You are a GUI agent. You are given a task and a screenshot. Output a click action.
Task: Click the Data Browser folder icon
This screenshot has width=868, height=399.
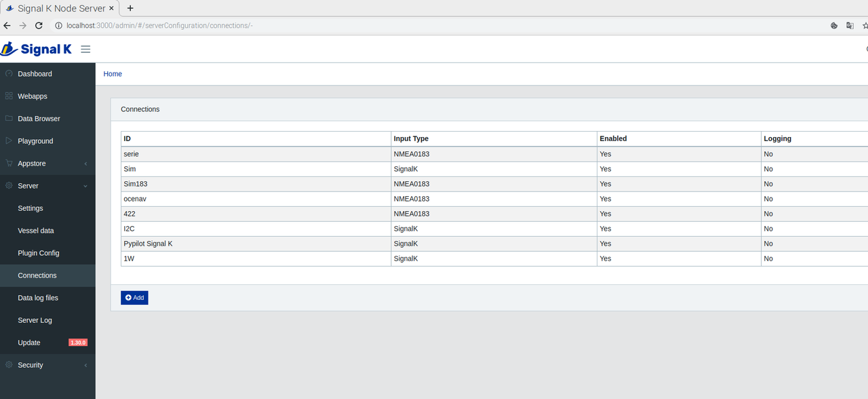click(x=9, y=118)
